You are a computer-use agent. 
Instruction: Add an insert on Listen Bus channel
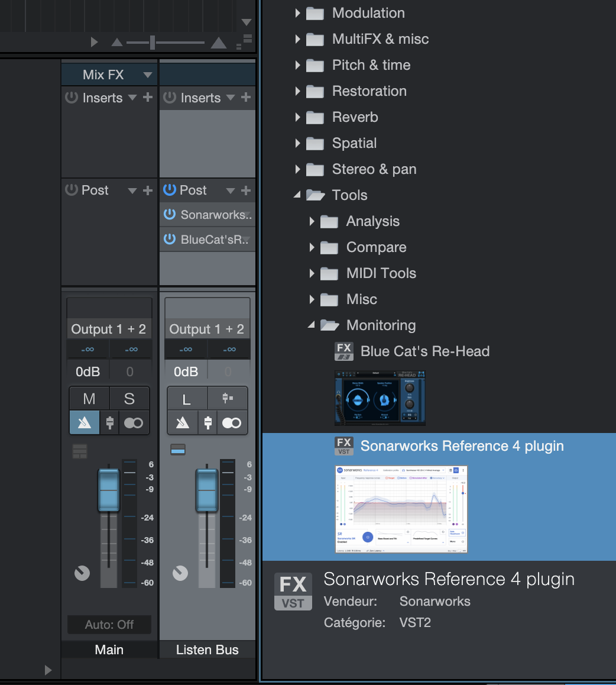tap(247, 97)
